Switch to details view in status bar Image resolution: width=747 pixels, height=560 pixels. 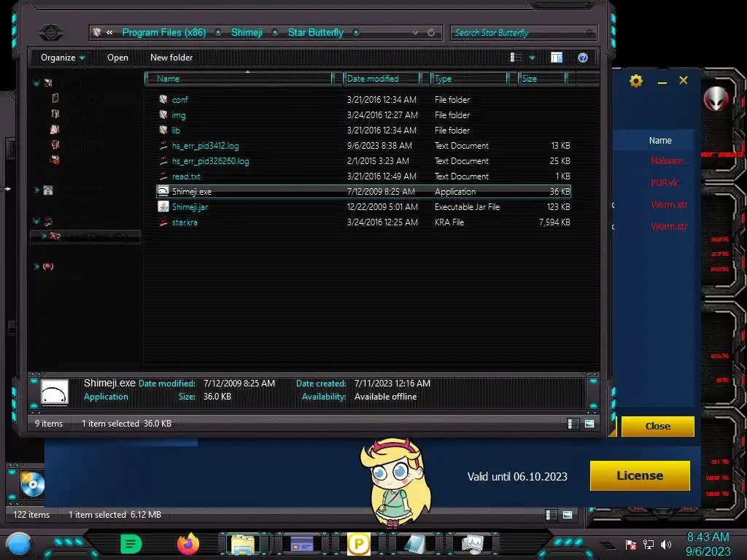[573, 424]
